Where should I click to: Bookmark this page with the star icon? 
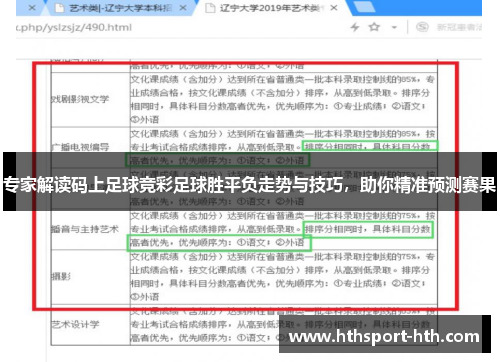point(374,27)
